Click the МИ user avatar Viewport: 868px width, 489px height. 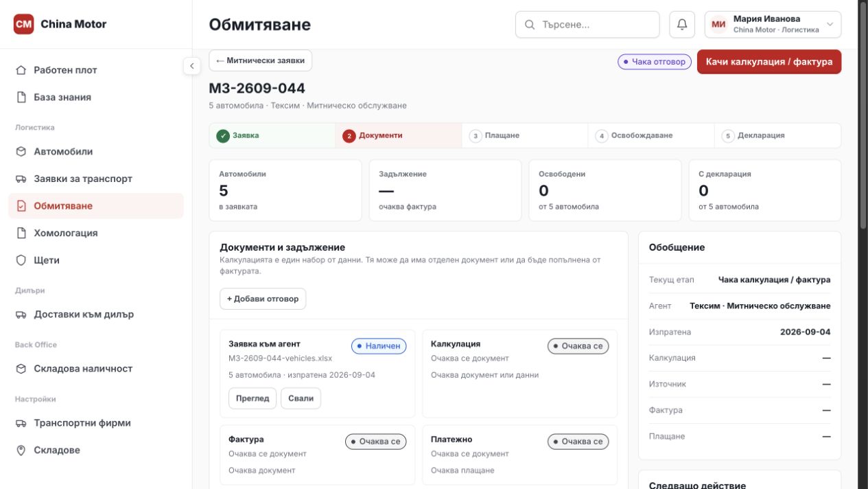pyautogui.click(x=718, y=25)
